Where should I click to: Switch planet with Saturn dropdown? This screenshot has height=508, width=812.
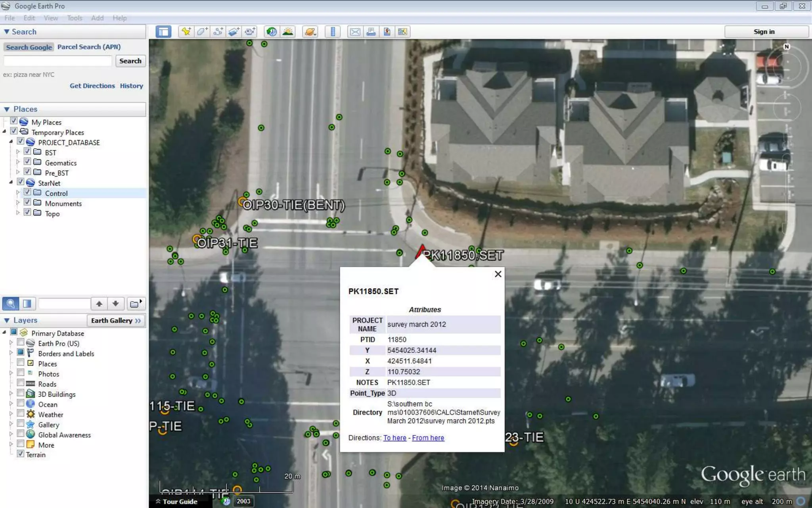coord(310,32)
